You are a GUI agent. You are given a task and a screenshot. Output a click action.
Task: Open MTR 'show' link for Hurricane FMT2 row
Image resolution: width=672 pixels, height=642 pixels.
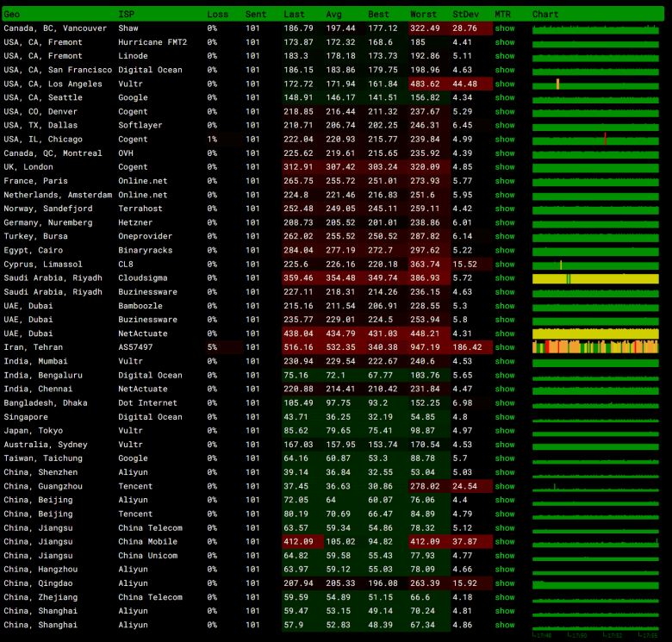pos(504,42)
